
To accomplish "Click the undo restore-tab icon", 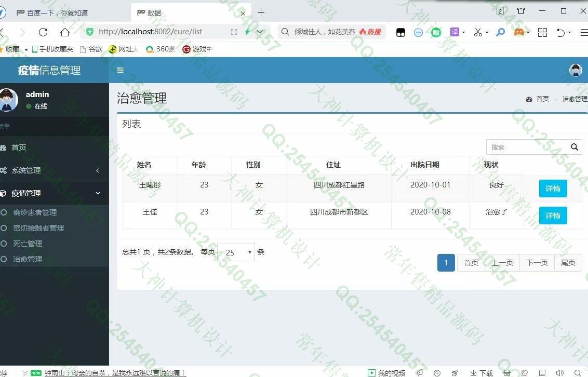I will tap(560, 33).
